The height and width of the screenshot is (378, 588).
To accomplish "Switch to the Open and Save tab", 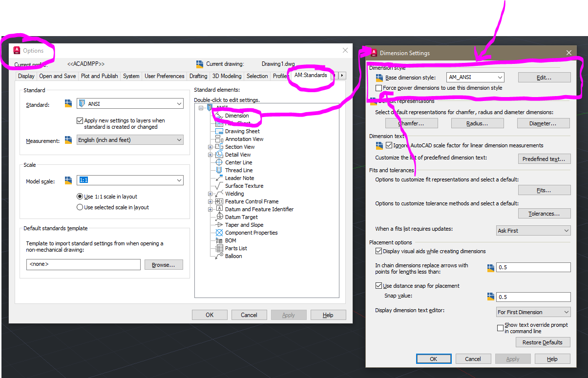I will 58,76.
